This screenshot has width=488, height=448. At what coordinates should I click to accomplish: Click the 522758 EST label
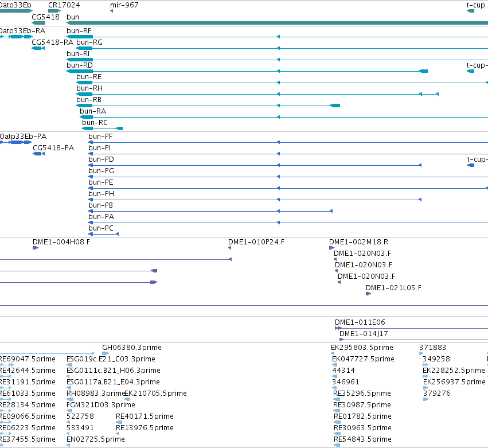[80, 416]
